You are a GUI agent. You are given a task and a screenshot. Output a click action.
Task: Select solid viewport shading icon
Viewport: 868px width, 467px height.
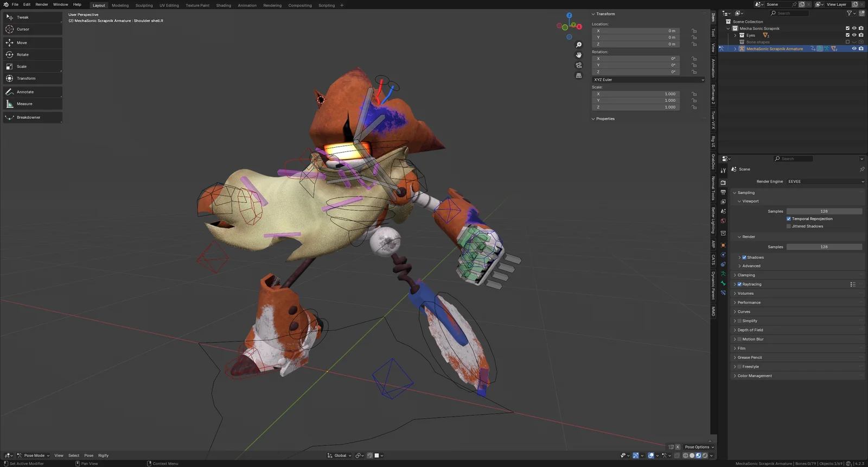tap(692, 456)
